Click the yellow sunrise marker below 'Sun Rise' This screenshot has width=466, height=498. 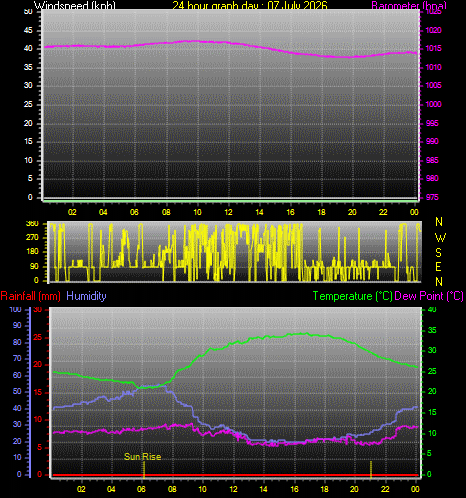144,469
